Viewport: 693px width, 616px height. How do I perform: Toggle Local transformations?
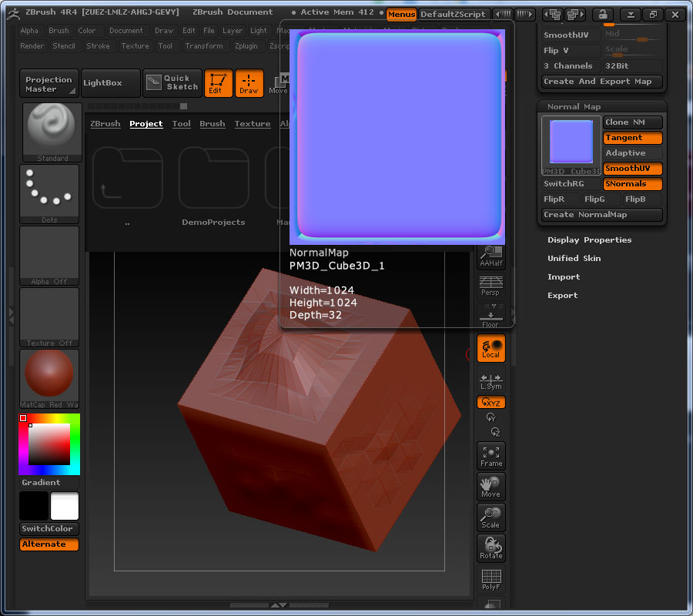point(491,348)
